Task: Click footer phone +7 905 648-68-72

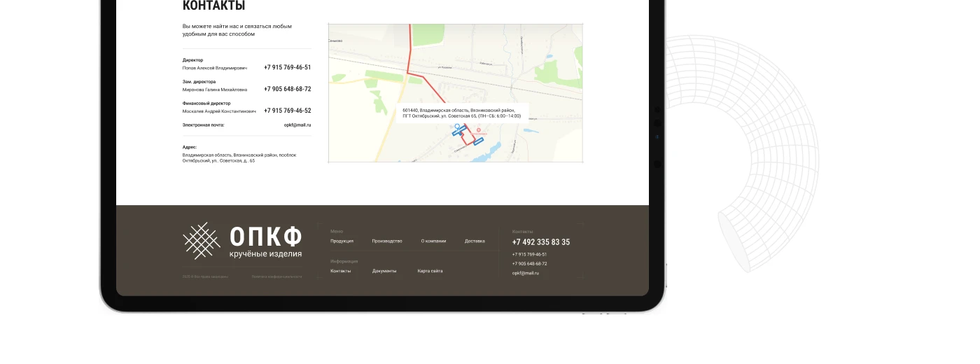Action: coord(529,264)
